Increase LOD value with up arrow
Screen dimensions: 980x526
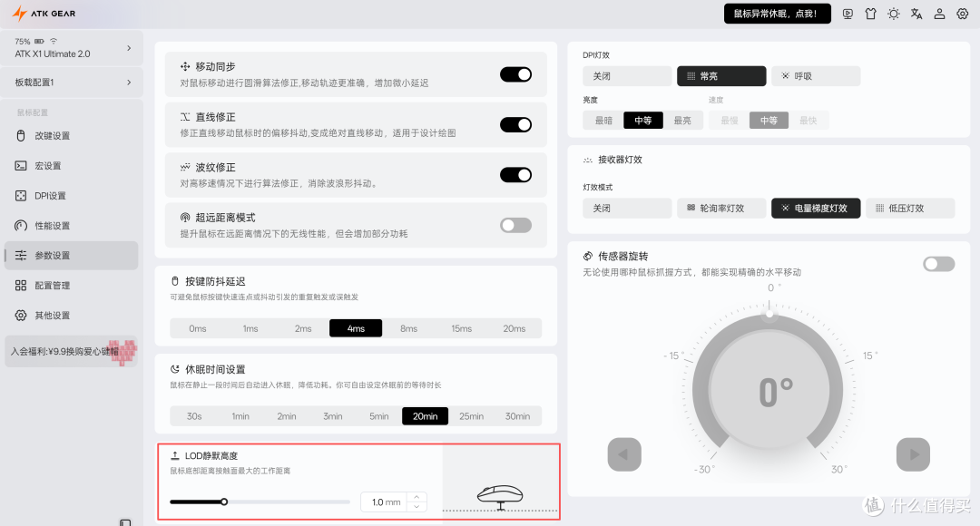coord(416,497)
